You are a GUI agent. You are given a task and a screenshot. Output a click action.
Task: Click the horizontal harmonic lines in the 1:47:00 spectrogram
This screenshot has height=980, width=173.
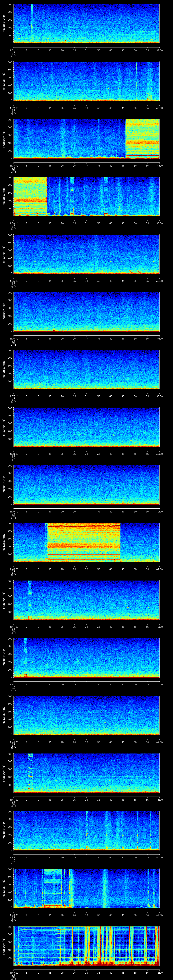[x=38, y=942]
